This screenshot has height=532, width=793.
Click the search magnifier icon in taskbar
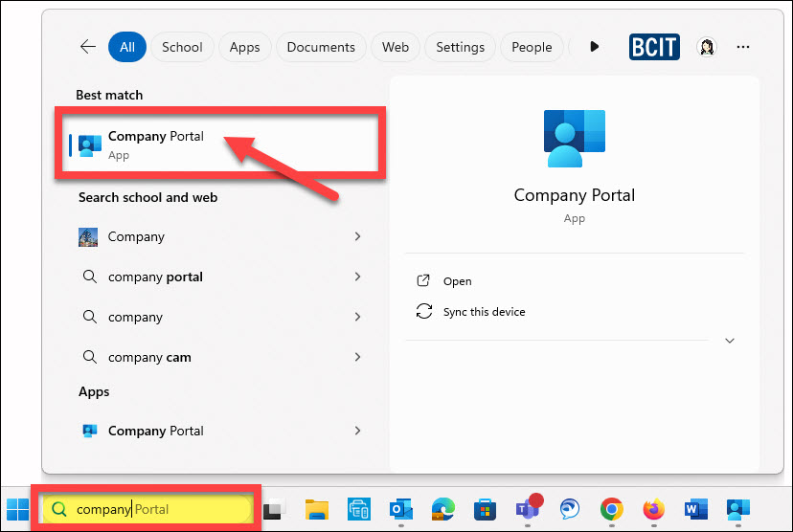[59, 509]
